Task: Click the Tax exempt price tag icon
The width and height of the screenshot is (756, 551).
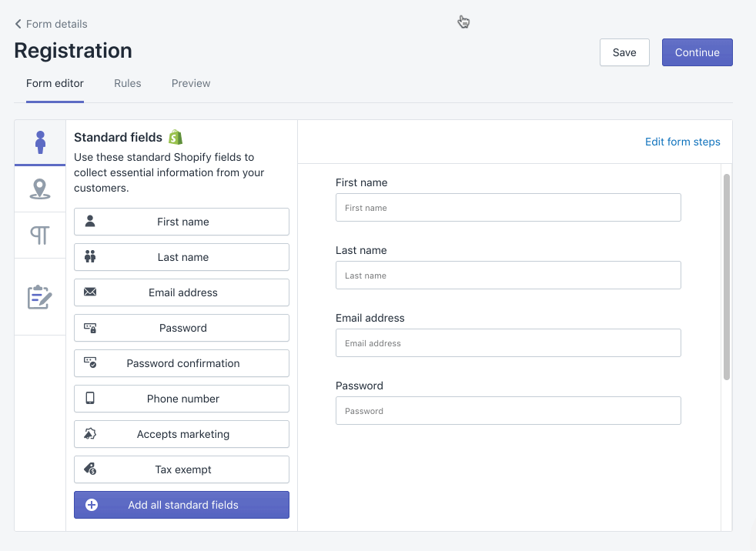Action: point(91,469)
